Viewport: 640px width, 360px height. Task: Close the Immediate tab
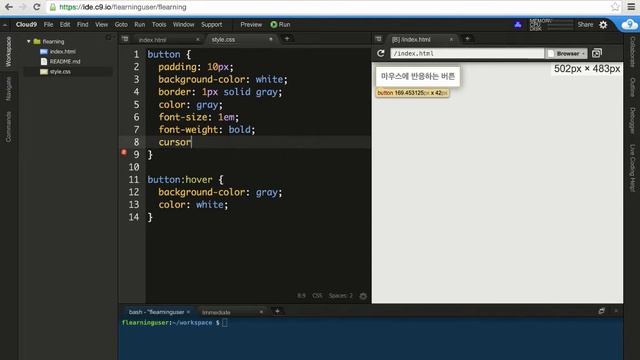261,312
